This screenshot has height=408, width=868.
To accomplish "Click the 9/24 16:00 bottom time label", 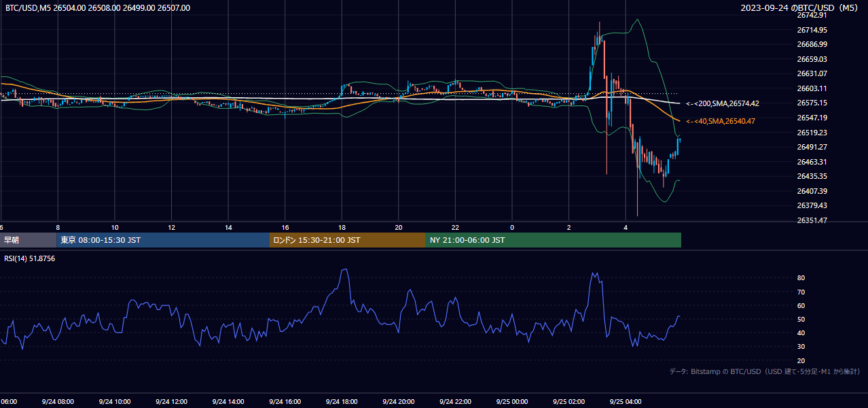I will click(x=285, y=402).
